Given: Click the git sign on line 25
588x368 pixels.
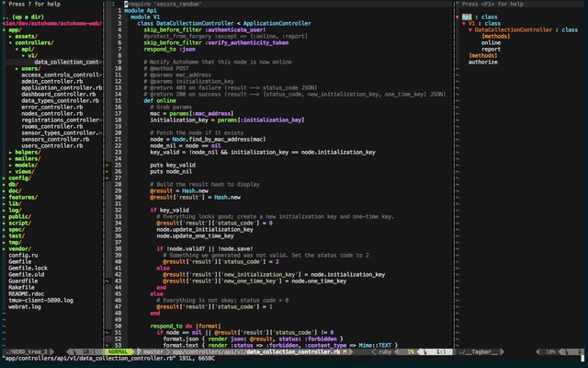Looking at the screenshot, I should click(107, 166).
